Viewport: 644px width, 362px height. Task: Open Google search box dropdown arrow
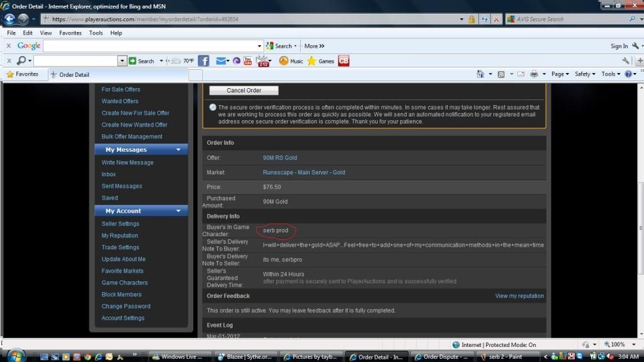(x=259, y=46)
